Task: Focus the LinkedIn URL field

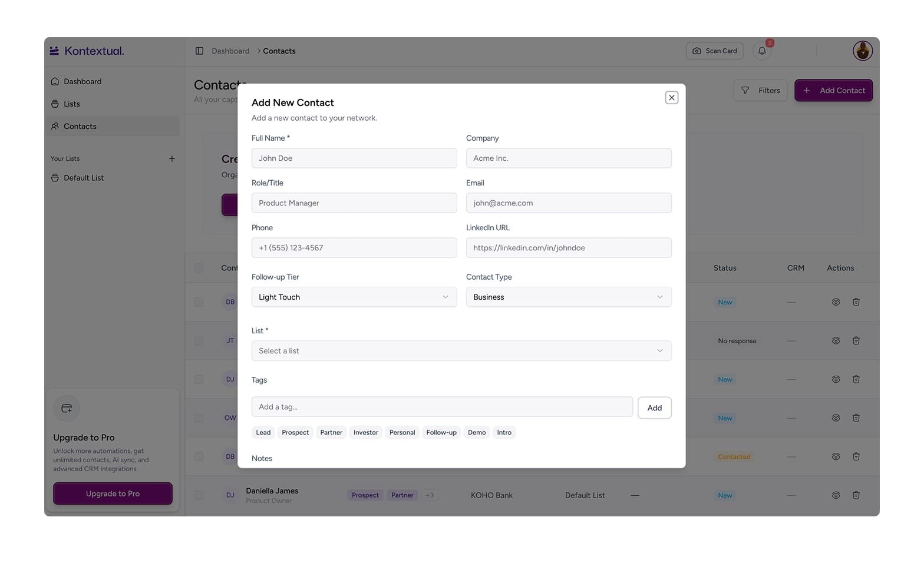Action: [x=569, y=247]
